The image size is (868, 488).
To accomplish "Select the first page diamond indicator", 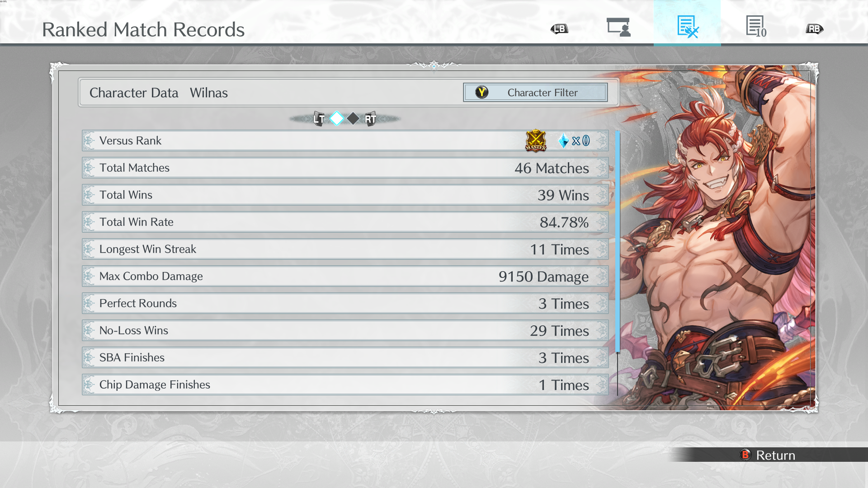I will click(x=337, y=118).
